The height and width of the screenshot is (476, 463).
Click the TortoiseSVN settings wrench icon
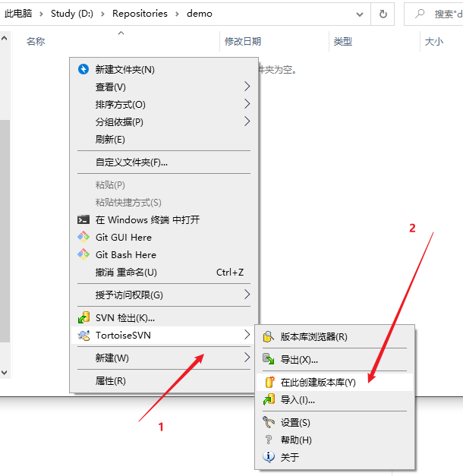click(269, 422)
